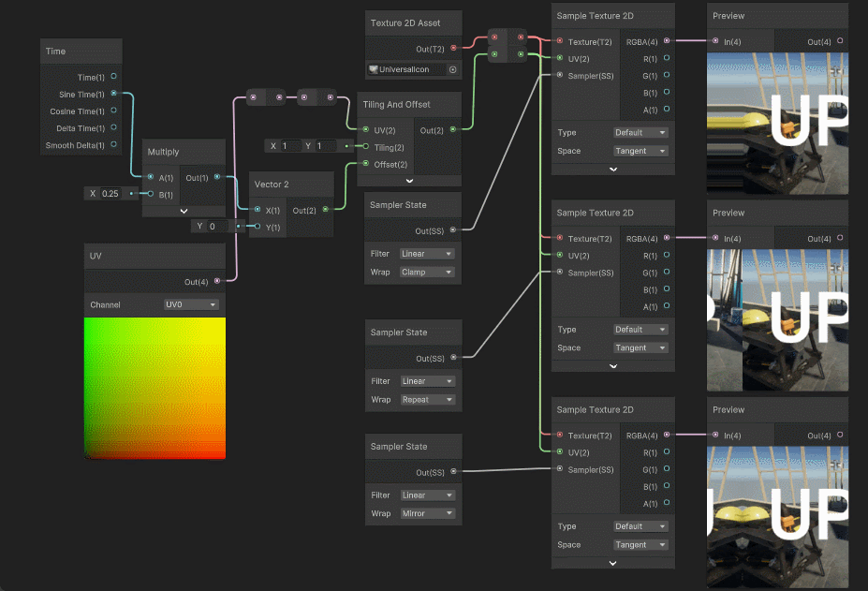Click the UV node's color gradient preview
The width and height of the screenshot is (868, 591).
point(154,388)
